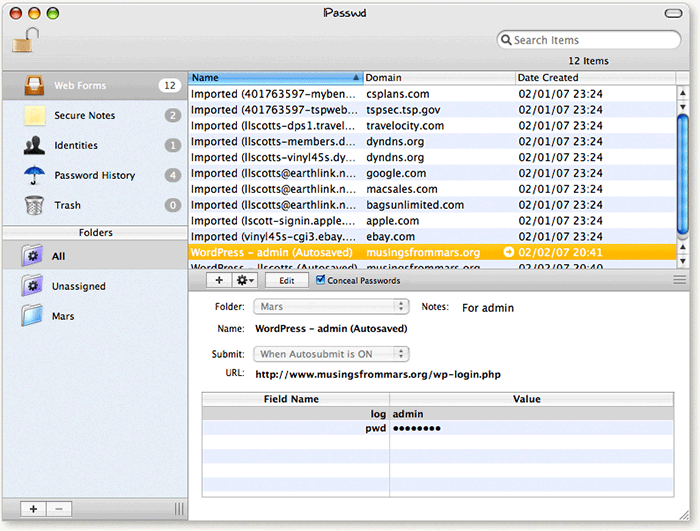This screenshot has width=700, height=531.
Task: Add a new folder with plus button
Action: tap(33, 509)
